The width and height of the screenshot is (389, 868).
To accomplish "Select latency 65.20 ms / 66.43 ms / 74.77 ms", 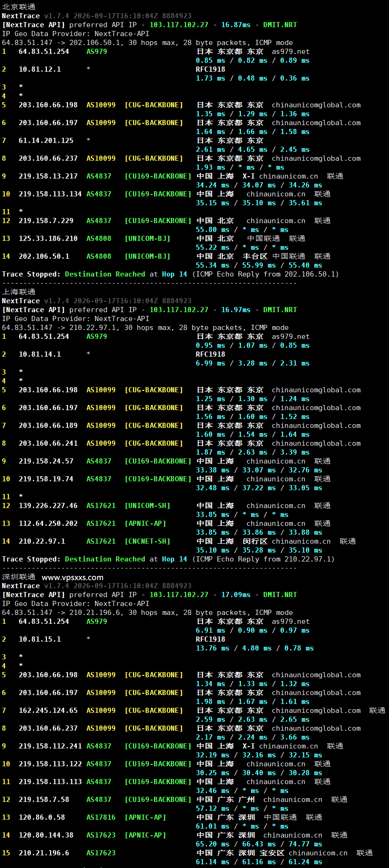I will [259, 844].
